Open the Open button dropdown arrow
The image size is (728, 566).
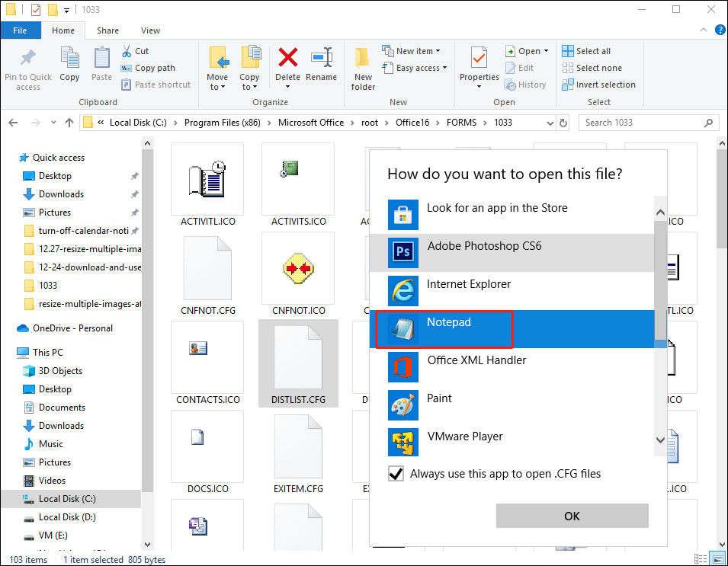(546, 51)
